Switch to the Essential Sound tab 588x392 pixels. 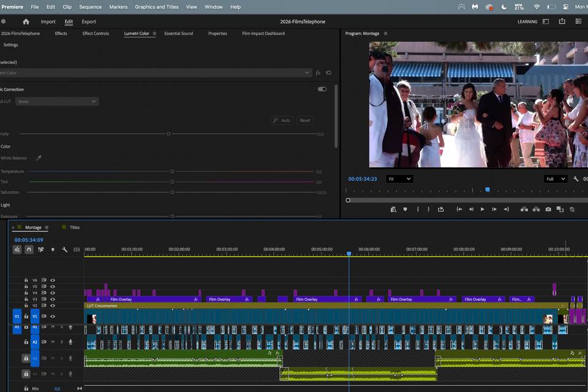click(x=178, y=34)
